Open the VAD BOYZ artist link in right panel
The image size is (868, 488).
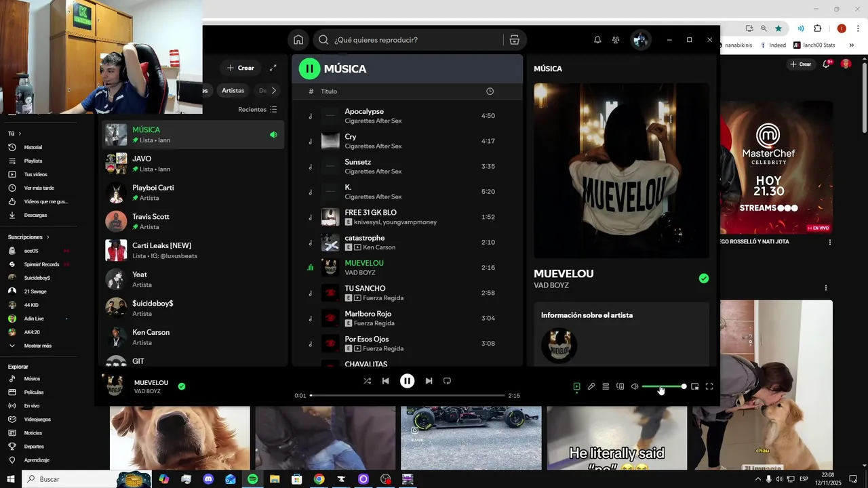click(x=551, y=285)
